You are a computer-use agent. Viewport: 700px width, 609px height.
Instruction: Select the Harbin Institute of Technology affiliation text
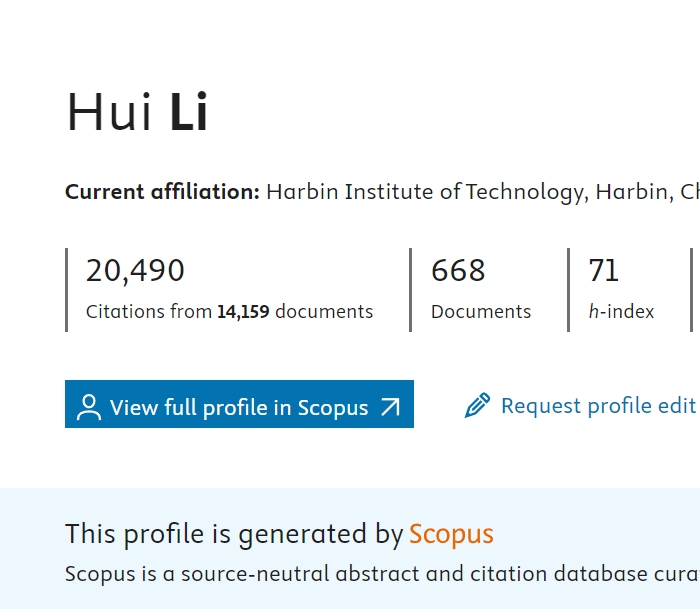[425, 191]
